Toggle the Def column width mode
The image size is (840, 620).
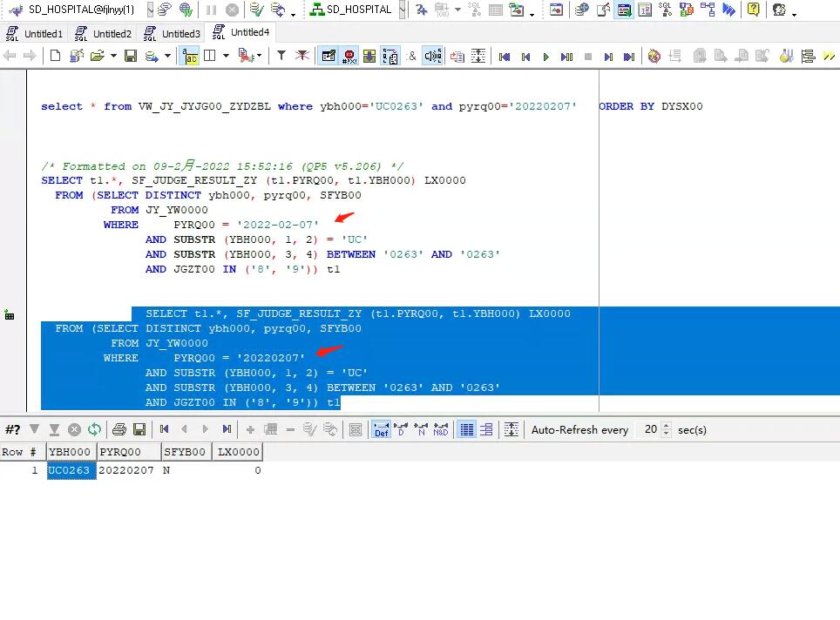[x=381, y=429]
